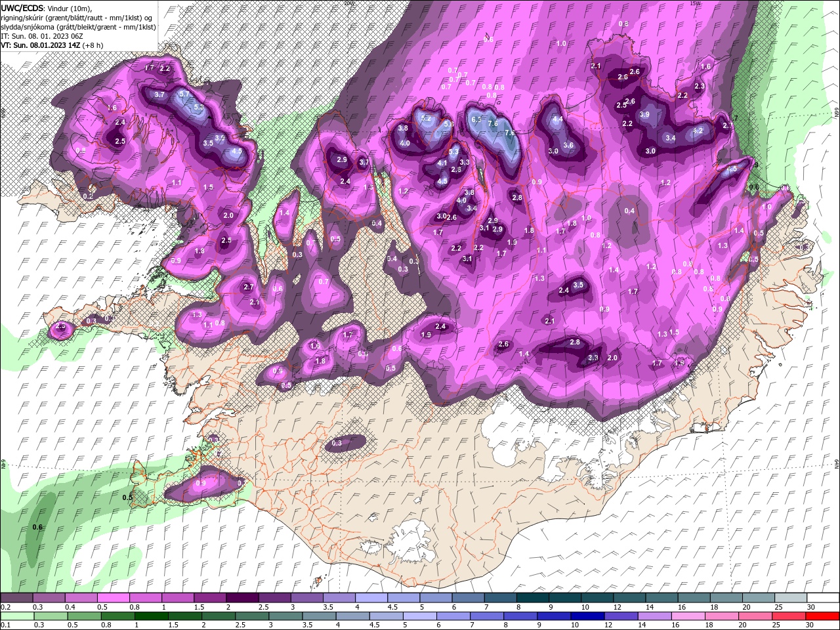
Task: Pick the grey-purple legend swatch between 0.2 and 0.3
Action: coord(16,598)
